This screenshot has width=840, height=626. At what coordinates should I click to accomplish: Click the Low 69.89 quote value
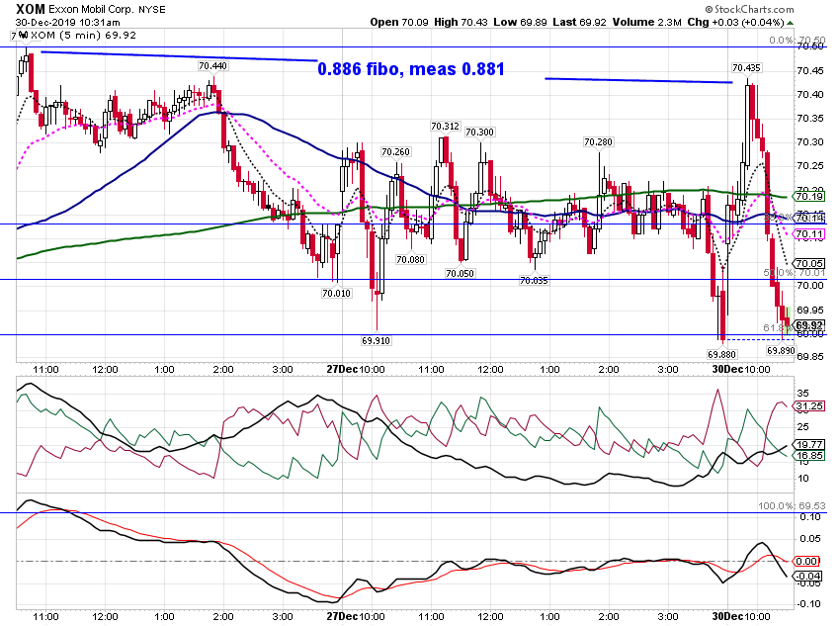pos(520,22)
